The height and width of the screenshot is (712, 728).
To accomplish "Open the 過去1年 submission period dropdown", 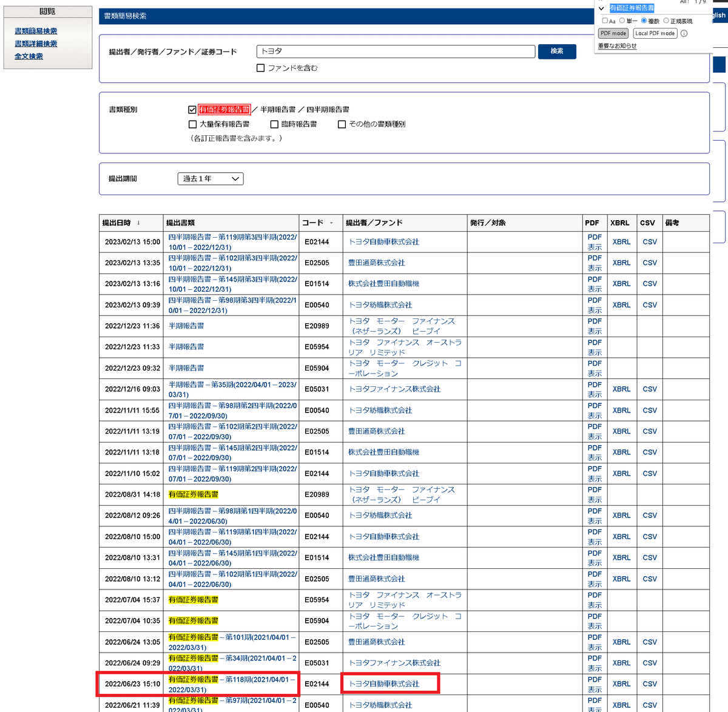I will [x=211, y=179].
